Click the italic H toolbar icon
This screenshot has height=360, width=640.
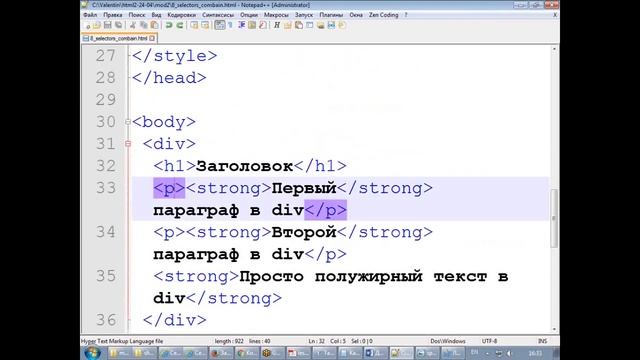277,25
